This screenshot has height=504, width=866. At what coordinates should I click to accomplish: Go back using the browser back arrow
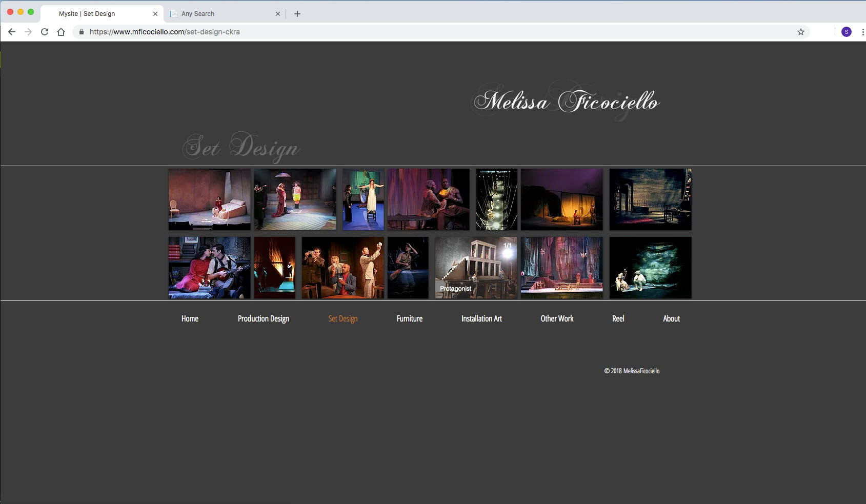12,32
